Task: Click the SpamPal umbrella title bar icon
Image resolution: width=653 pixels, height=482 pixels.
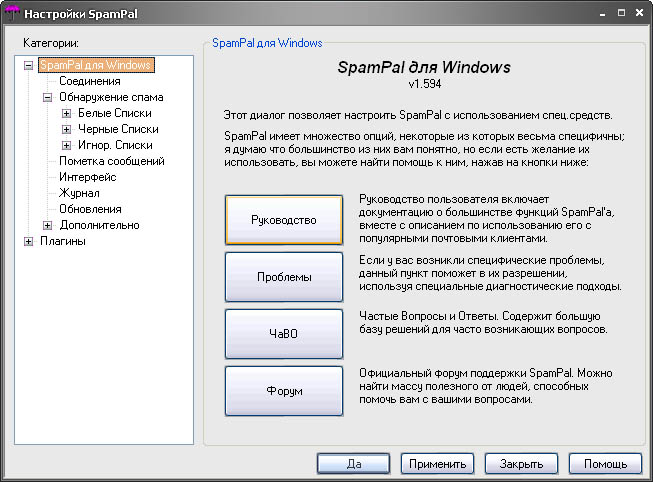Action: coord(12,12)
